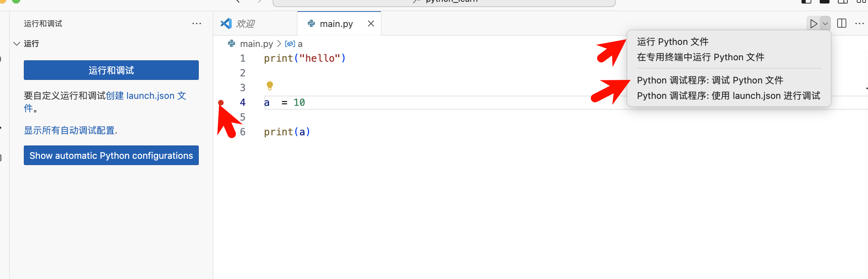868x279 pixels.
Task: Click the a = 10 code line
Action: [284, 102]
